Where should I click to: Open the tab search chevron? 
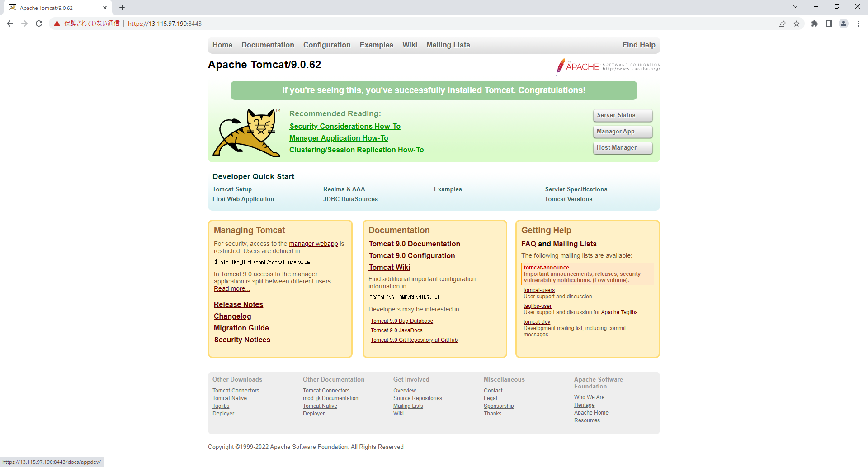point(795,6)
